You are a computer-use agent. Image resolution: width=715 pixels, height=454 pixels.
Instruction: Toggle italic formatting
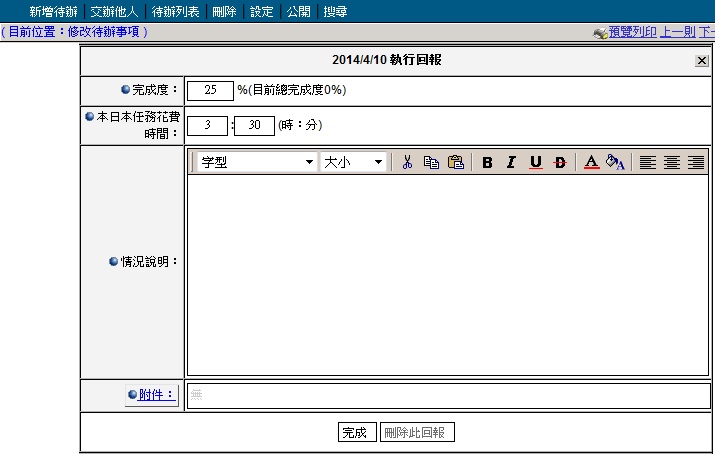511,162
